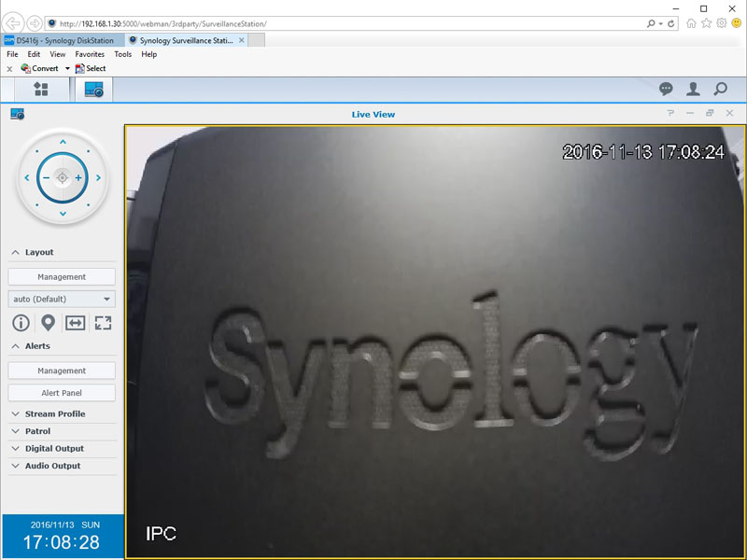Click the Convert toolbar button
747x560 pixels.
(x=39, y=68)
